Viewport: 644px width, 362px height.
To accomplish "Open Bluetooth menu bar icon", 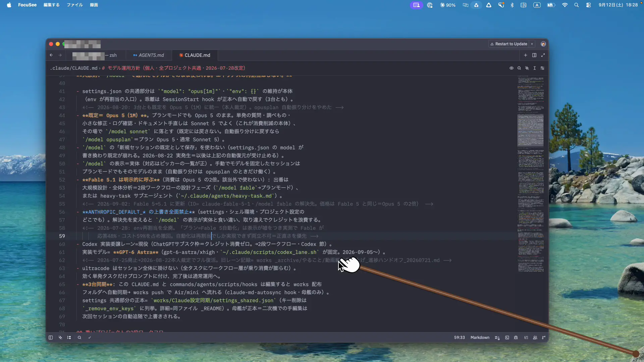I will tap(512, 5).
